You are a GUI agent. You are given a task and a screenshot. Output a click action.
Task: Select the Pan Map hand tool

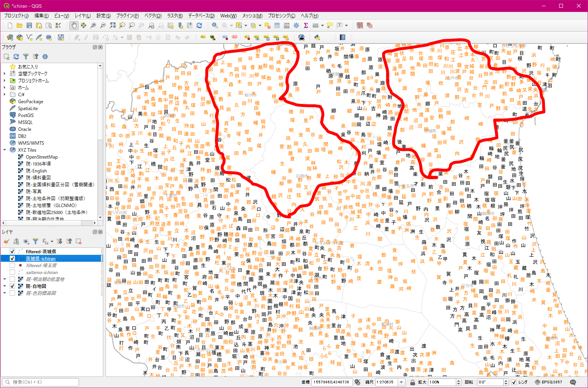pyautogui.click(x=74, y=25)
